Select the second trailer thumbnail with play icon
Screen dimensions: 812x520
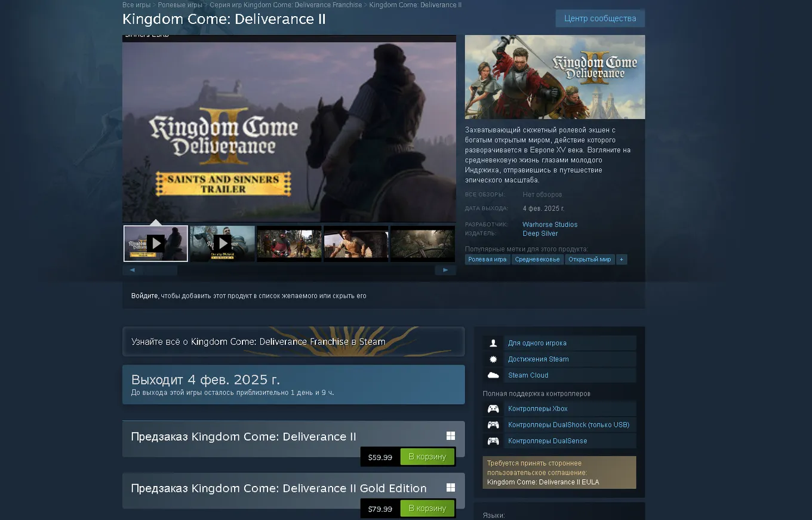click(223, 243)
